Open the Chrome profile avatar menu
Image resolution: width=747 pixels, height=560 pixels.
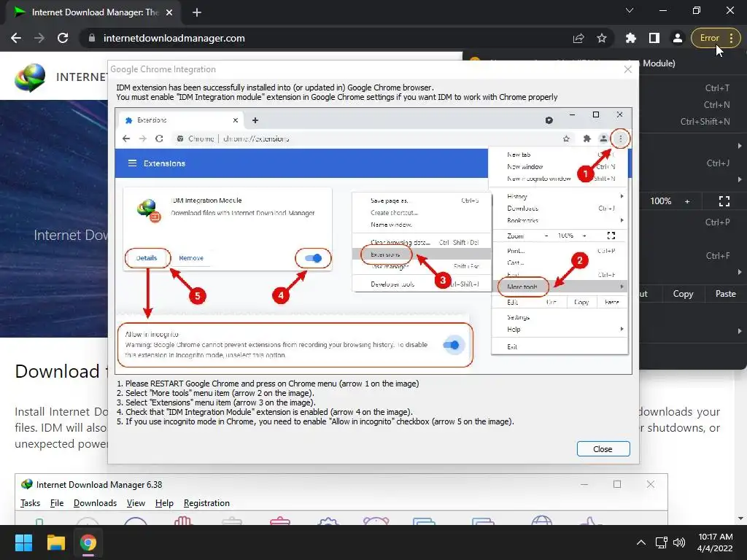(x=678, y=38)
